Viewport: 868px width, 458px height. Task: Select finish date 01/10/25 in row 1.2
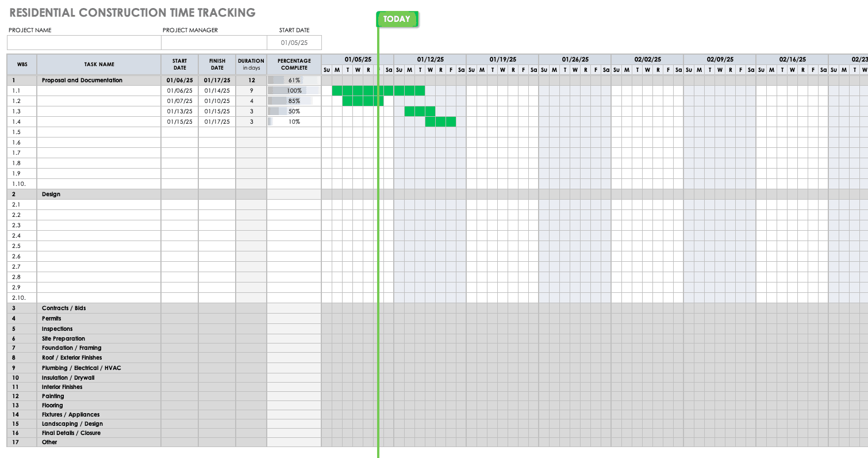click(217, 101)
